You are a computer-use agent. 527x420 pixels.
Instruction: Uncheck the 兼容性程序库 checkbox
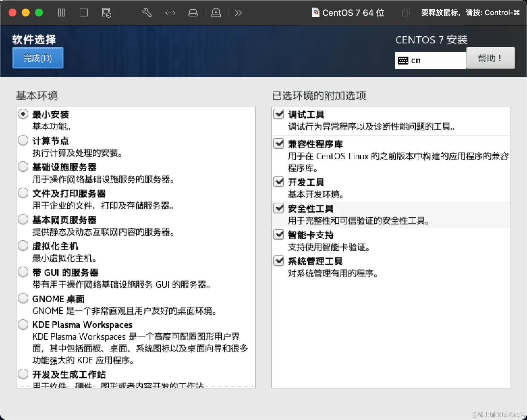click(x=279, y=144)
